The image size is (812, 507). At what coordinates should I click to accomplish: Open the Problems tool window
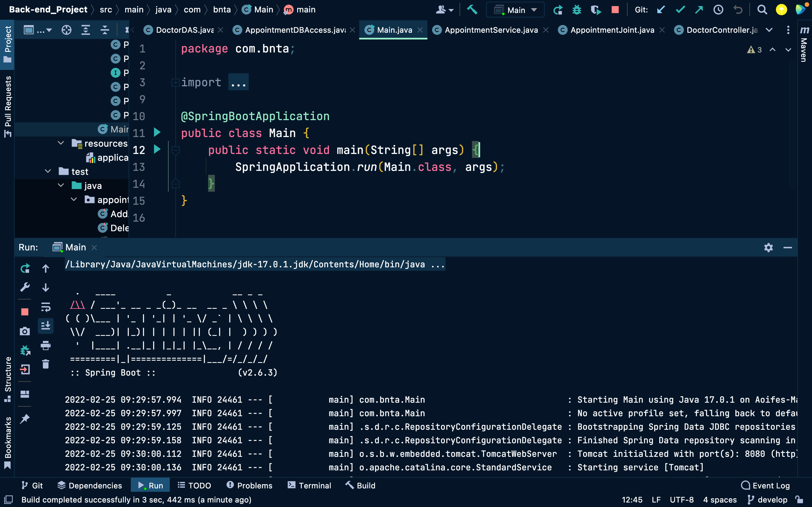(x=249, y=485)
